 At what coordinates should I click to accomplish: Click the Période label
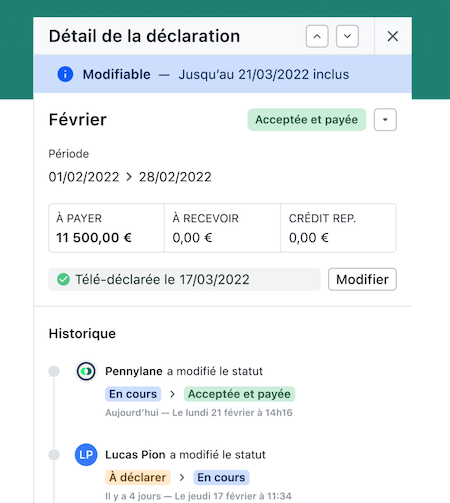[69, 154]
